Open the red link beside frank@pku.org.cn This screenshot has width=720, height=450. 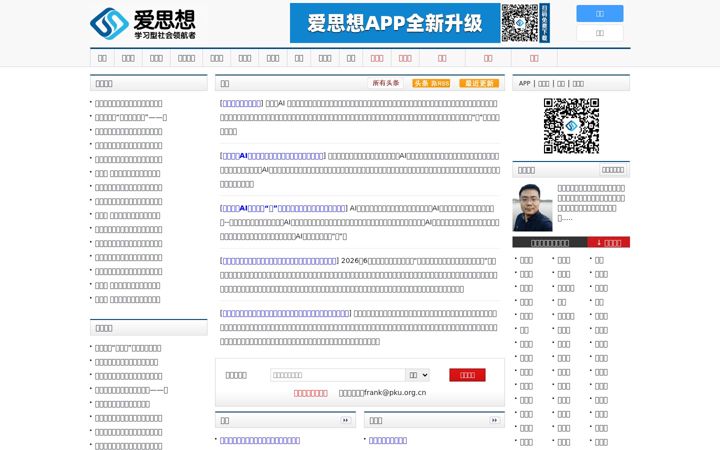[310, 393]
